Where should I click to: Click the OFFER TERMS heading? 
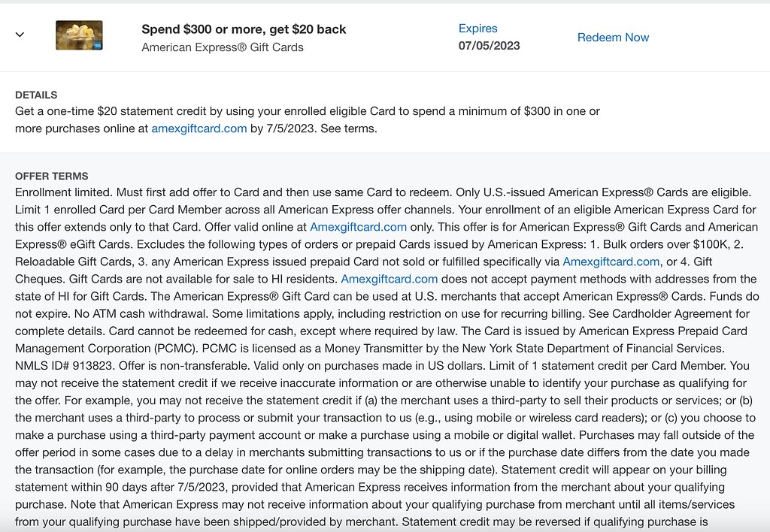pyautogui.click(x=51, y=175)
